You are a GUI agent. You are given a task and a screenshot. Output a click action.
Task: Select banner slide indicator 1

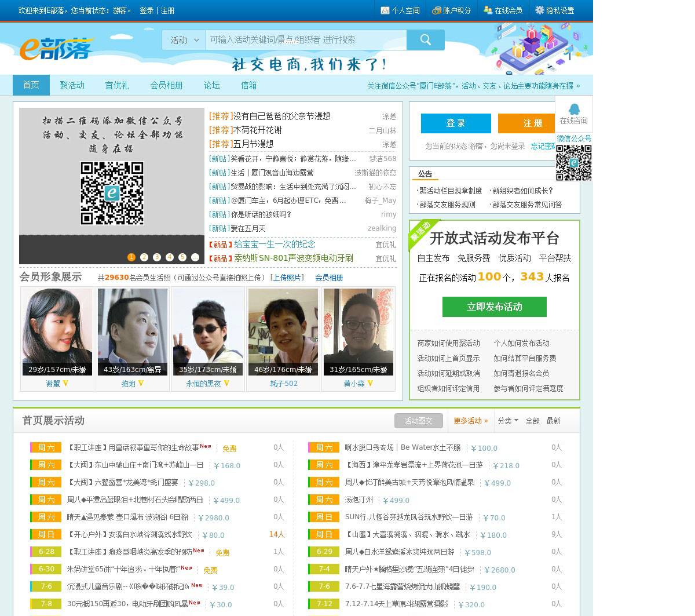(131, 257)
